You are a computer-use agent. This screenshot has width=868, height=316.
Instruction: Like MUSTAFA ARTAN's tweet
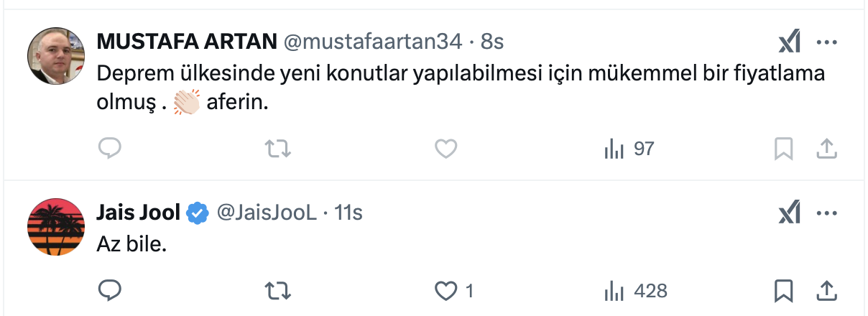tap(446, 149)
